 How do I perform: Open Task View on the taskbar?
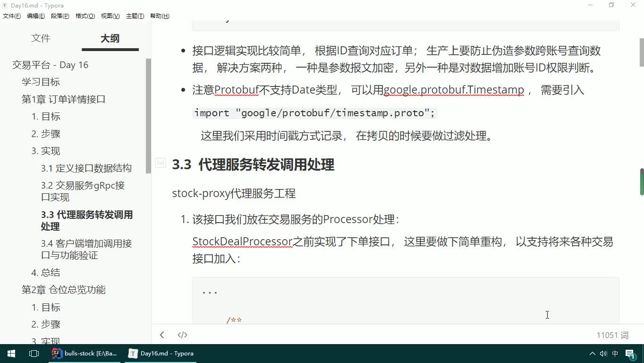(x=34, y=353)
